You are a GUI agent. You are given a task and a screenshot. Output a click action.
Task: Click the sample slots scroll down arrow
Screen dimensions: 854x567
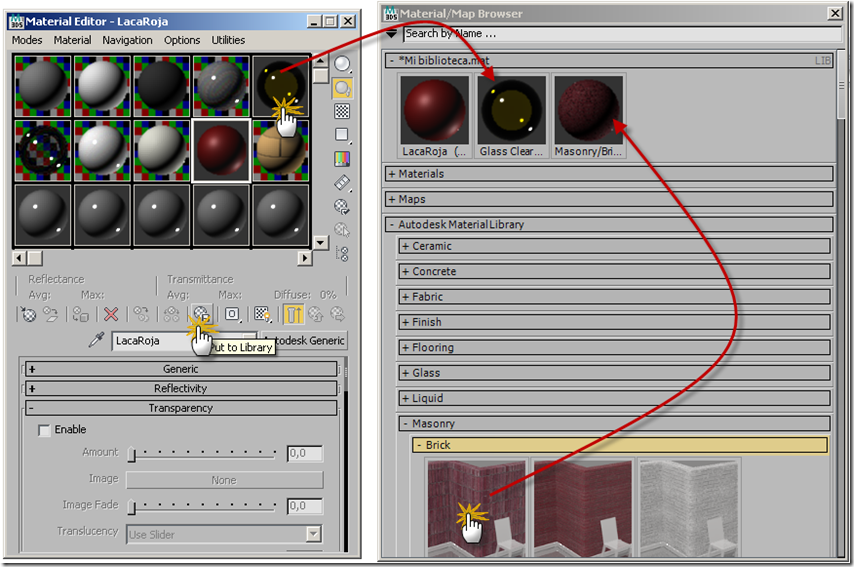click(321, 242)
